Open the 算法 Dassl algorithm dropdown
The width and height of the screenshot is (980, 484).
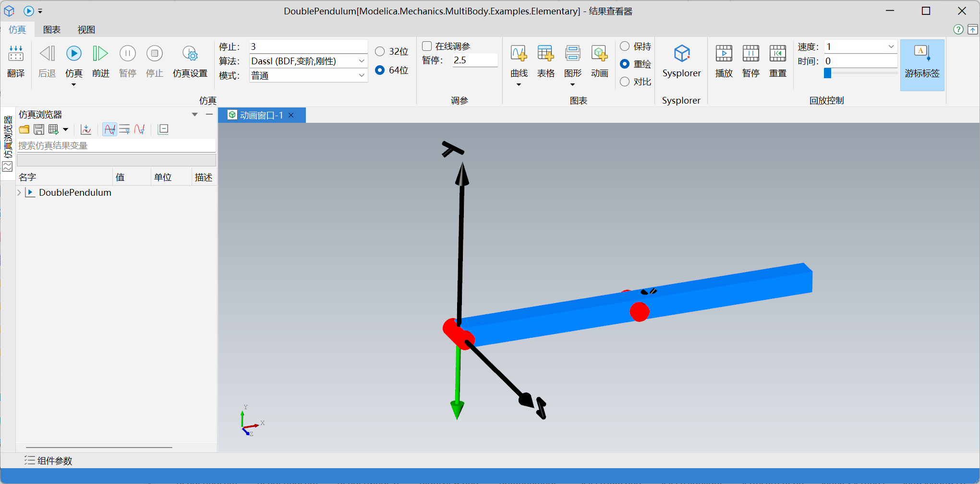[361, 61]
